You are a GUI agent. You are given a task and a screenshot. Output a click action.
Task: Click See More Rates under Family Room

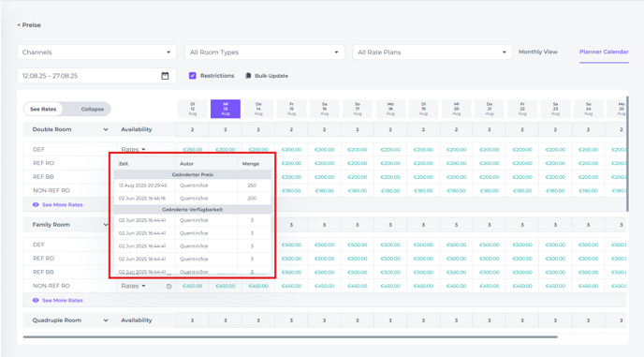[x=63, y=300]
